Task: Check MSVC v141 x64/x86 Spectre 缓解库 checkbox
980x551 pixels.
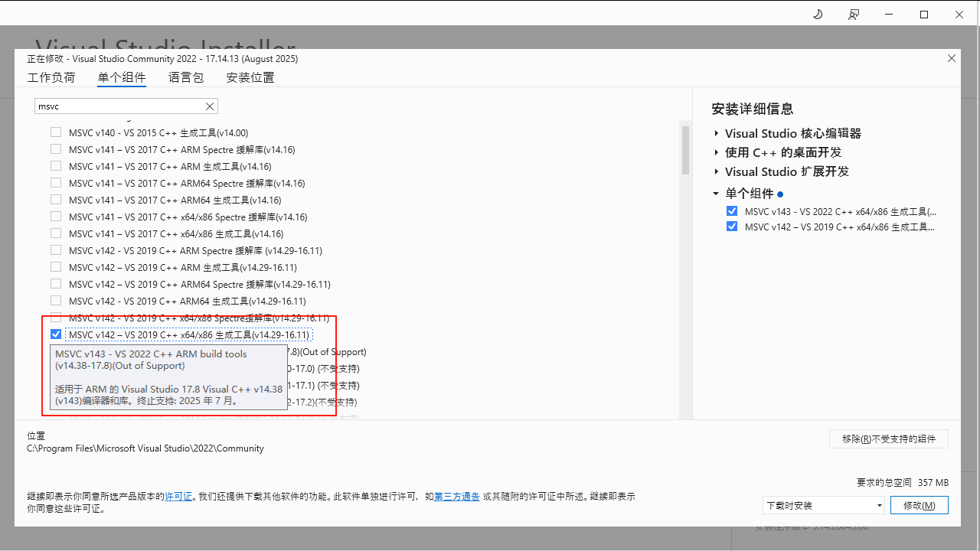Action: point(56,217)
